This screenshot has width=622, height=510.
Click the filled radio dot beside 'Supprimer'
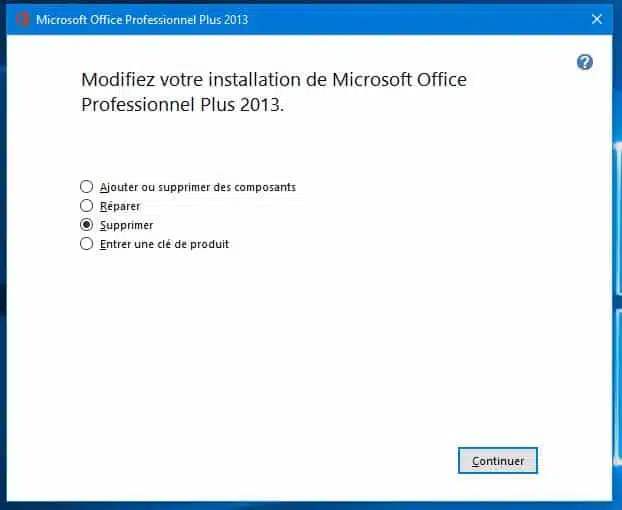(x=87, y=225)
